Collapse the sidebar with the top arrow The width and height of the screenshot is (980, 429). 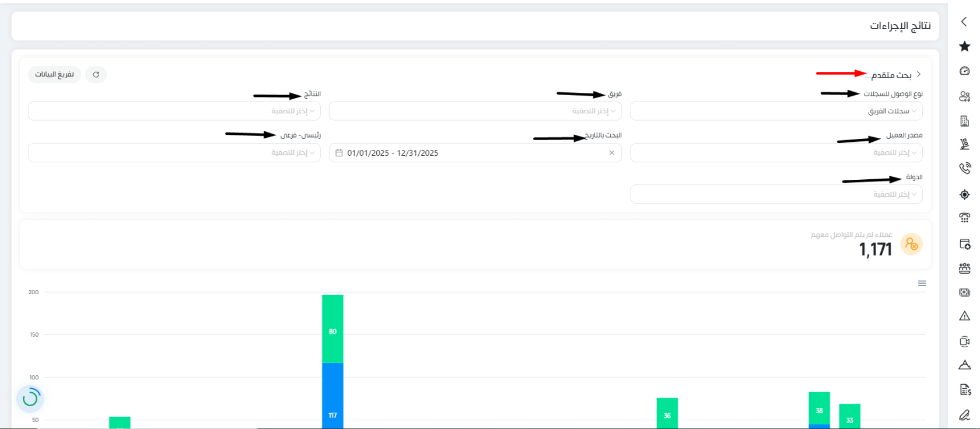[x=964, y=22]
